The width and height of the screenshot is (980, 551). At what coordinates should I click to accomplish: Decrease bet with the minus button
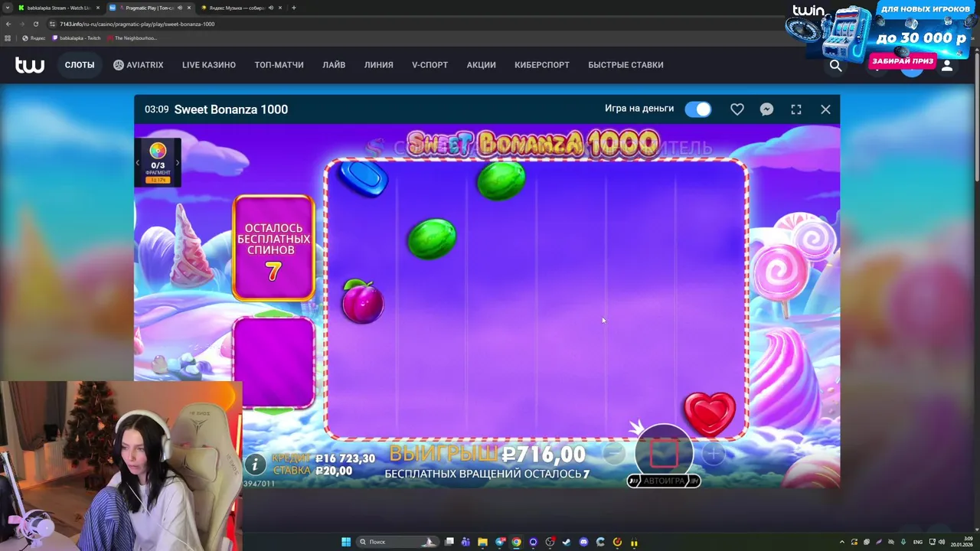614,454
